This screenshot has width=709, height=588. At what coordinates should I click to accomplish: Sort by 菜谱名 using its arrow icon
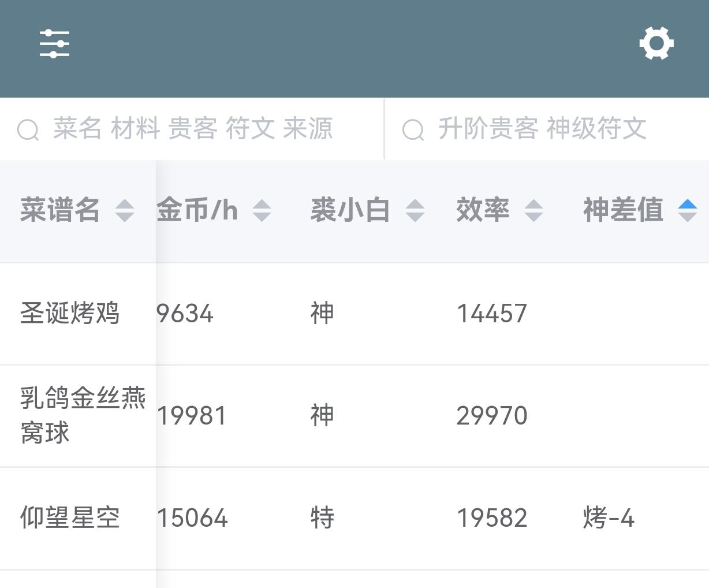(x=125, y=210)
